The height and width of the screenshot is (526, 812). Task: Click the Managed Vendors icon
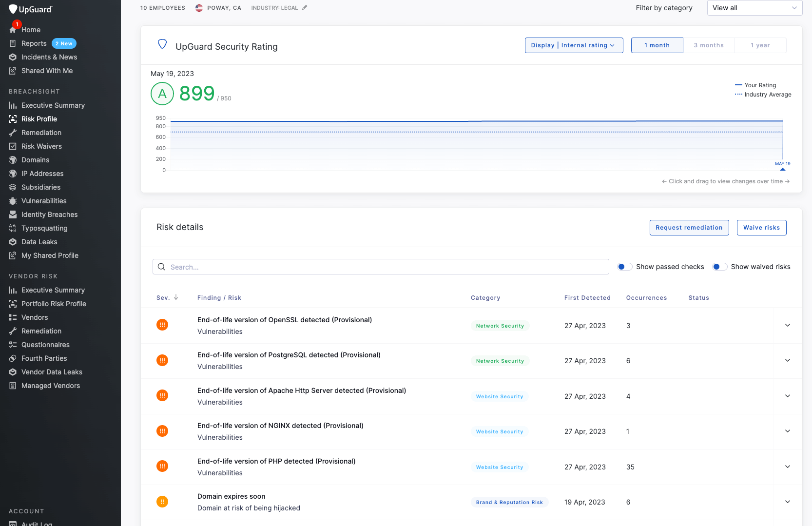click(x=13, y=386)
